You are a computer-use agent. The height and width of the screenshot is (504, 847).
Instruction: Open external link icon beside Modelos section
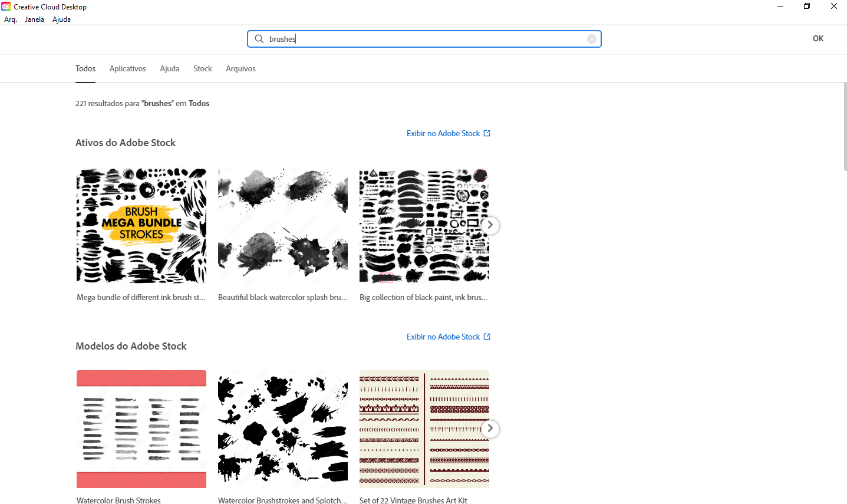click(x=487, y=337)
